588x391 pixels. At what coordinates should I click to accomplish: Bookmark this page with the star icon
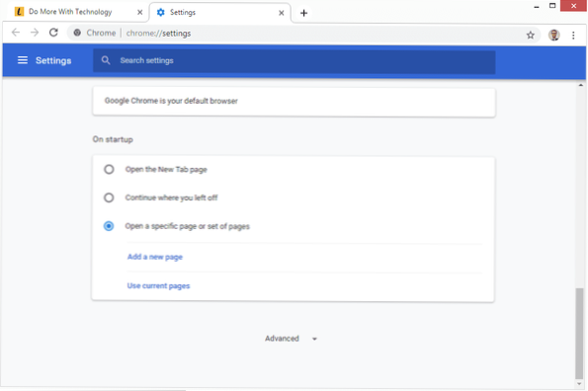pos(530,36)
